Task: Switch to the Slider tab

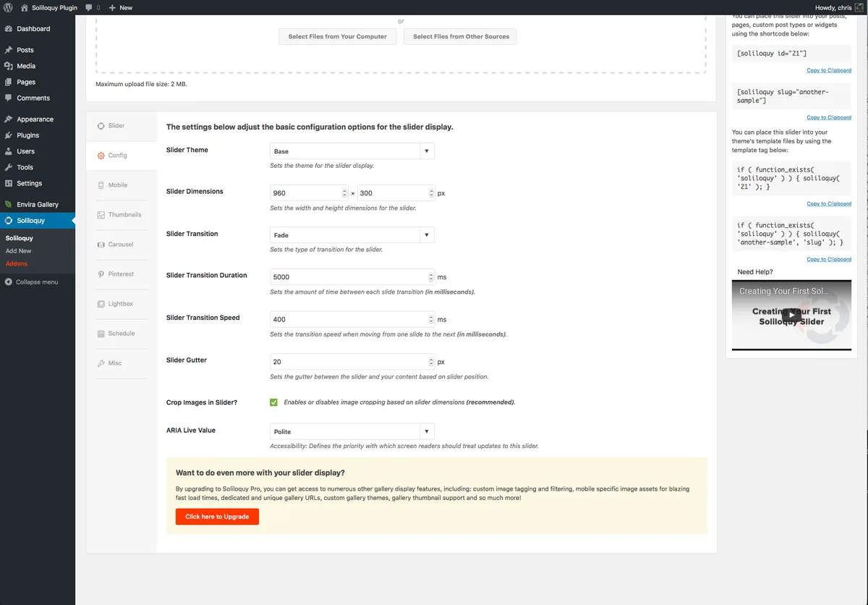Action: pyautogui.click(x=122, y=126)
